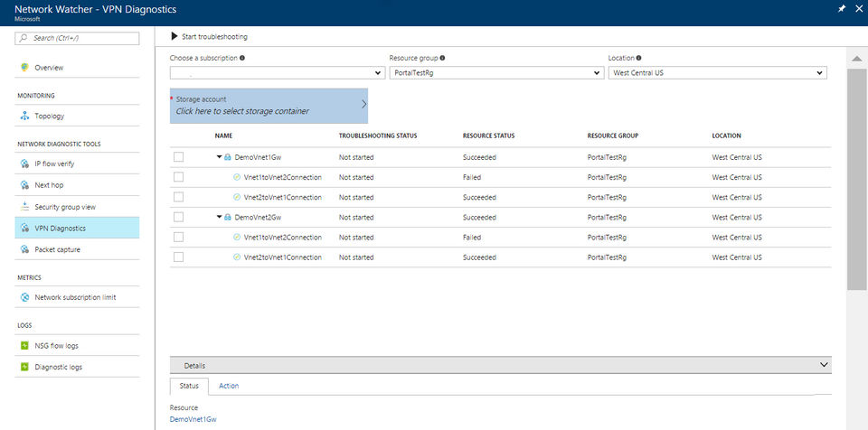Click the info icon beside Location

[x=639, y=58]
